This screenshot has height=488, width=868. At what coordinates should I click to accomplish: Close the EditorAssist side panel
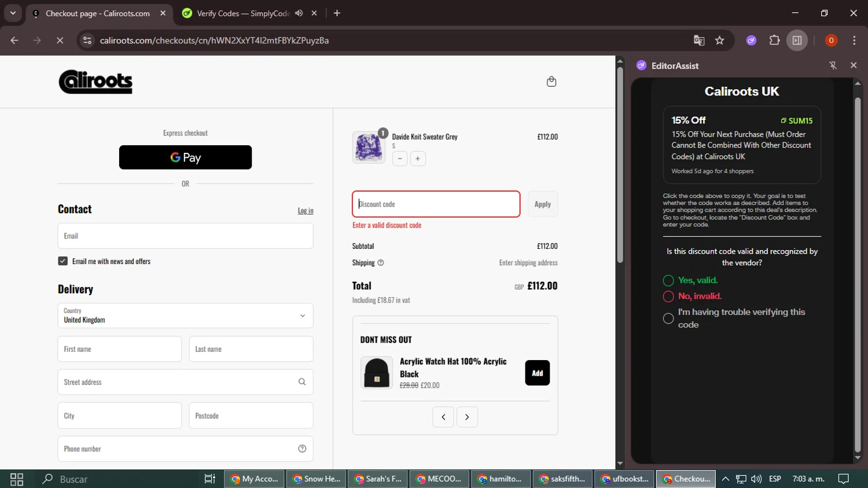click(x=854, y=65)
